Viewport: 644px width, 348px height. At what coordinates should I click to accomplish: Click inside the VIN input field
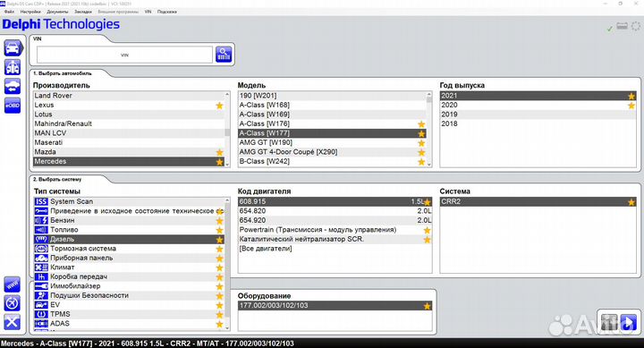click(124, 55)
